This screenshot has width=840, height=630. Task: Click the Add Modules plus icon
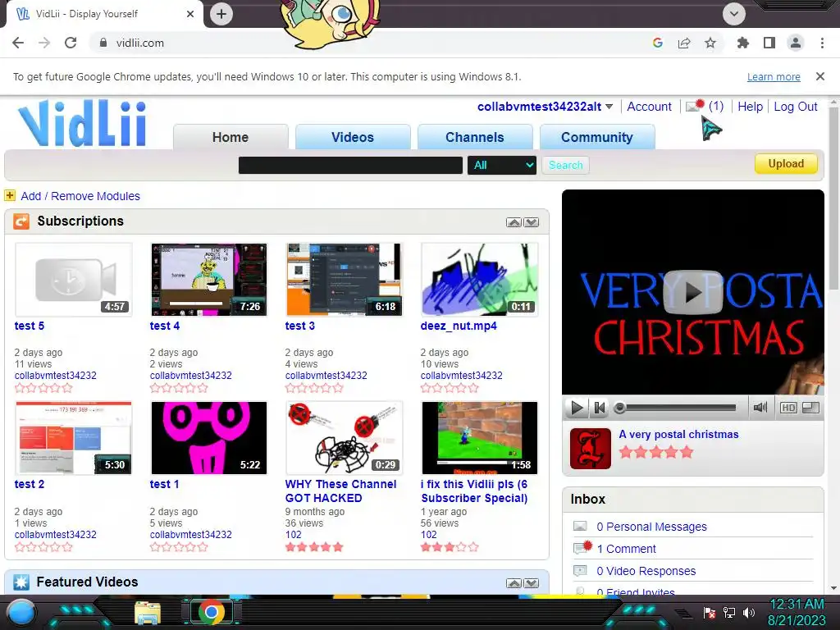click(x=10, y=195)
